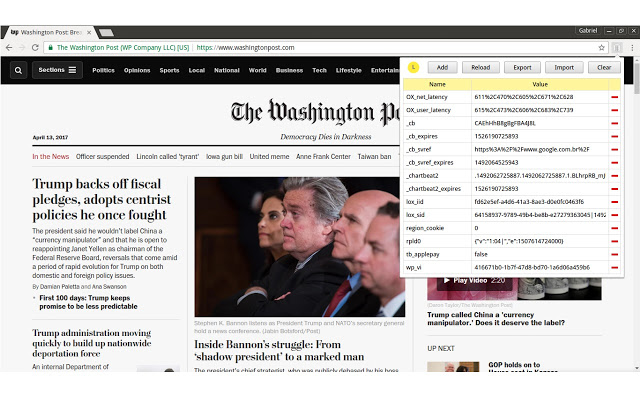Click Add cookie button

[x=442, y=67]
